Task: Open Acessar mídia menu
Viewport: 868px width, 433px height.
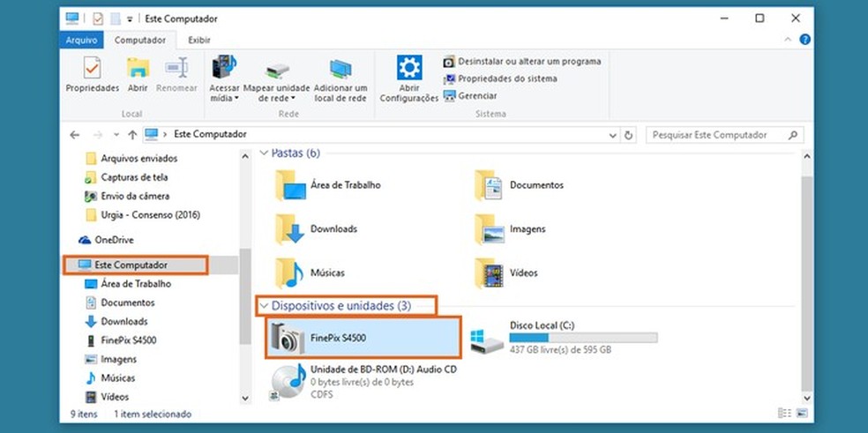Action: (224, 78)
